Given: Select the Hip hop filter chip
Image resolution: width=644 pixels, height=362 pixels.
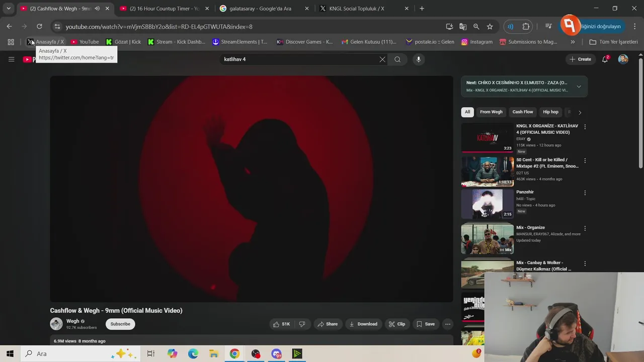Looking at the screenshot, I should coord(550,112).
